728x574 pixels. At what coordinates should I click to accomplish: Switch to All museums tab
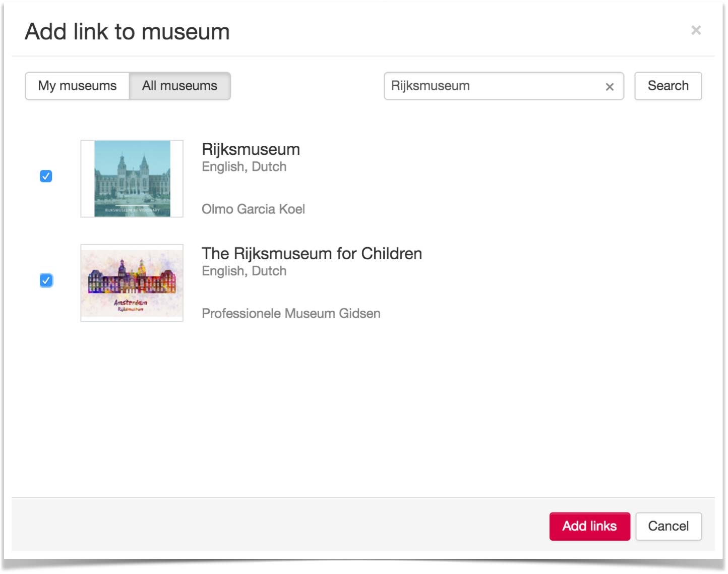pyautogui.click(x=180, y=86)
